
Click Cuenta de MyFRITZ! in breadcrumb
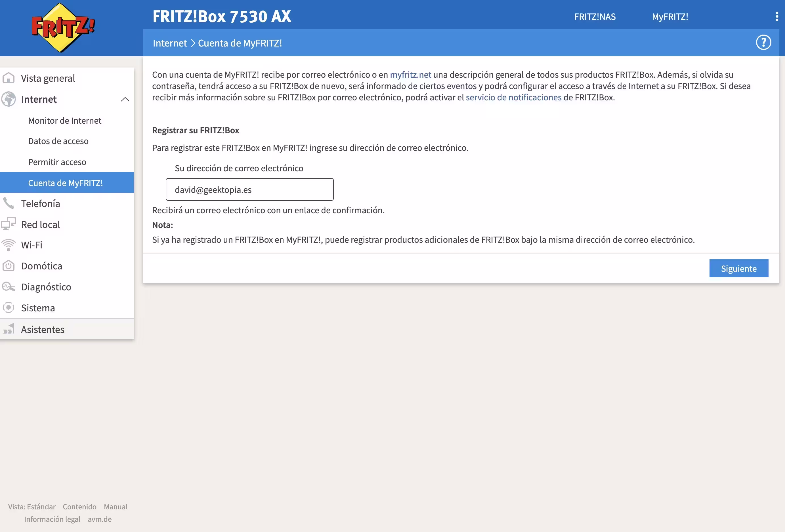(240, 43)
